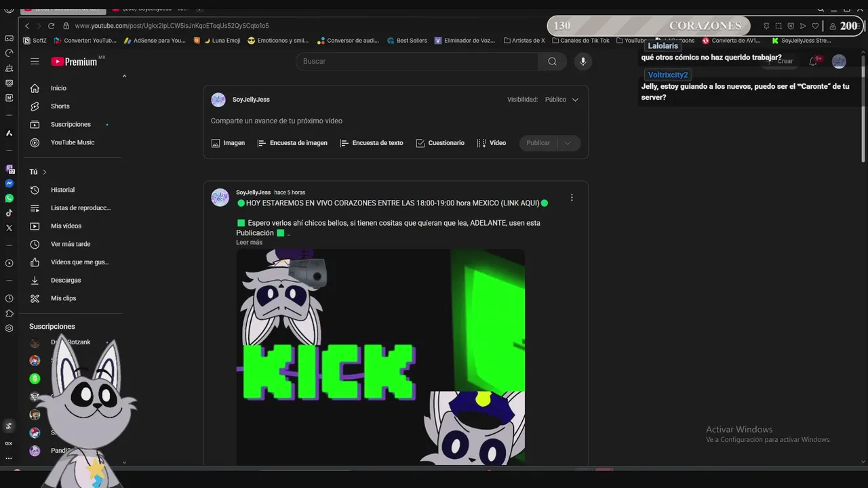This screenshot has height=488, width=868.
Task: Open WhatsApp in the browser sidebar
Action: point(9,199)
